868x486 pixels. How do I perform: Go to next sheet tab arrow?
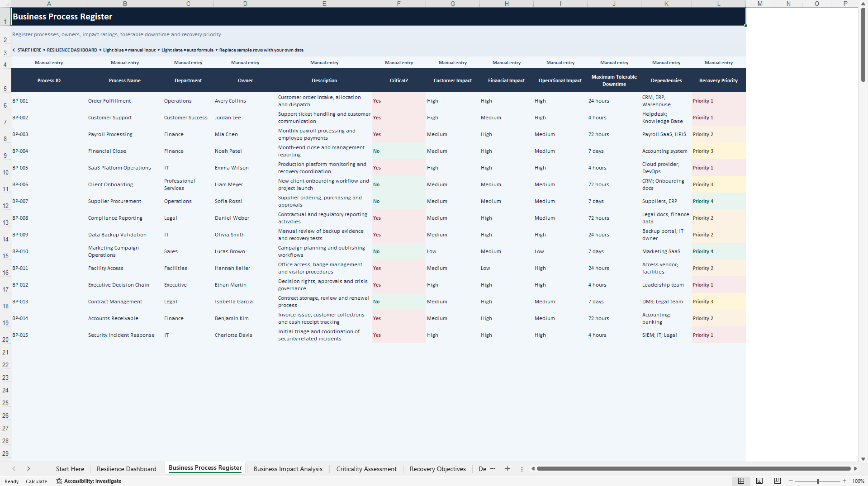pyautogui.click(x=28, y=469)
